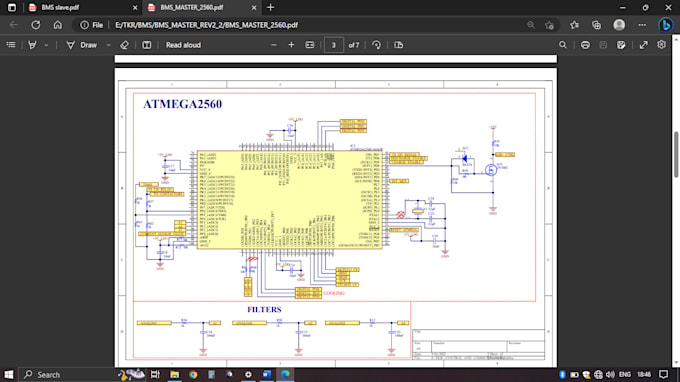This screenshot has width=680, height=382.
Task: Click the FILTERS section heading
Action: (x=264, y=310)
